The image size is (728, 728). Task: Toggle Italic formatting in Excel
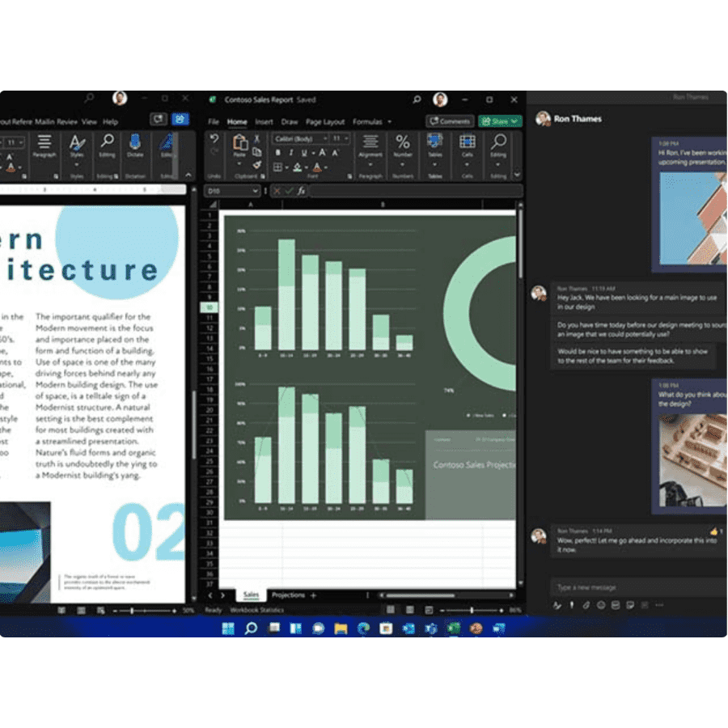[290, 152]
